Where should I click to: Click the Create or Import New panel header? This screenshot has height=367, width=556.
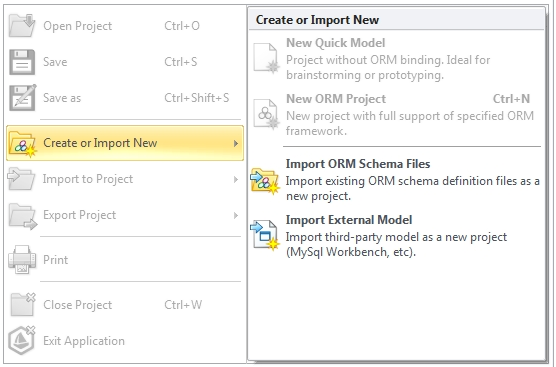point(396,20)
